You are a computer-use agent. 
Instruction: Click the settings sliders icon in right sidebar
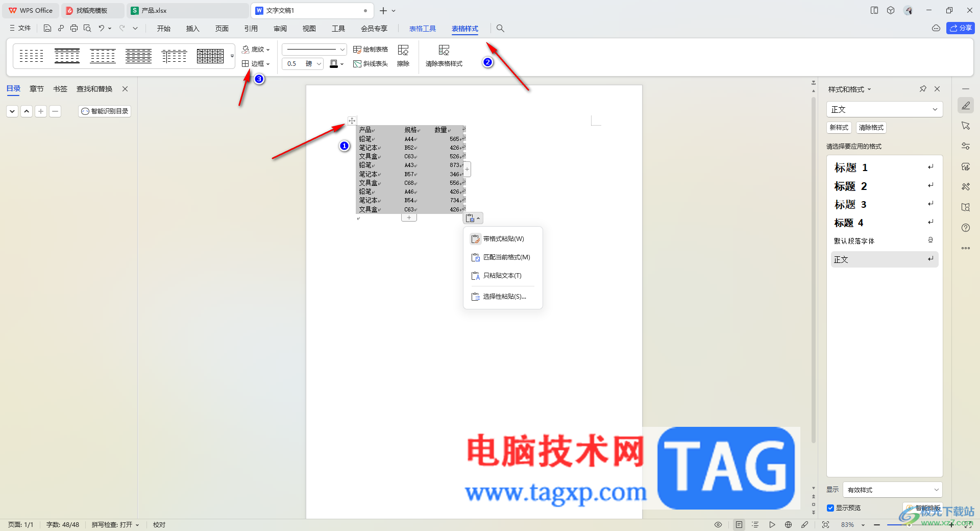click(x=966, y=146)
